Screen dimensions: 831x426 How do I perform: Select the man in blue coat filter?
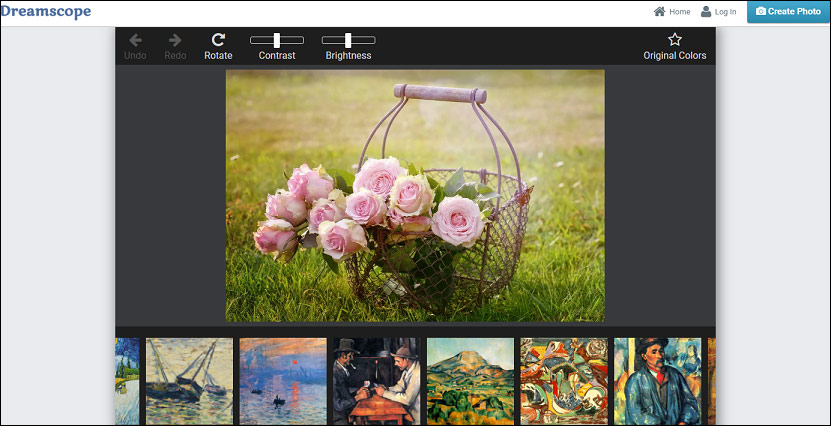658,381
